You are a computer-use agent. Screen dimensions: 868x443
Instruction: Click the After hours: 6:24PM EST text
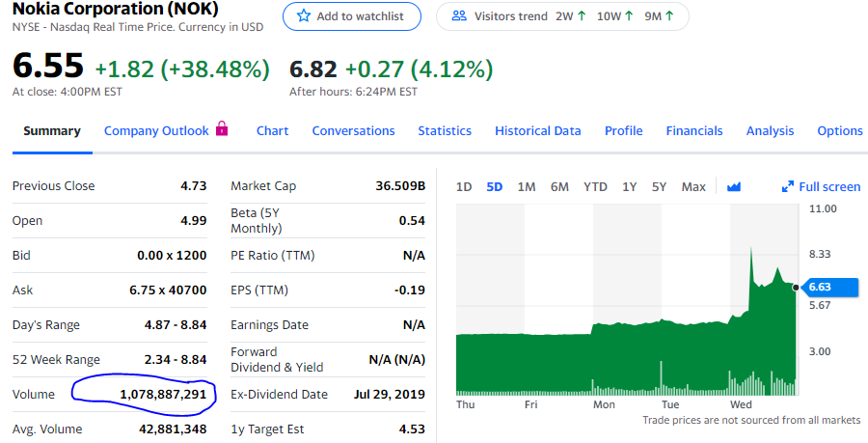click(x=353, y=92)
